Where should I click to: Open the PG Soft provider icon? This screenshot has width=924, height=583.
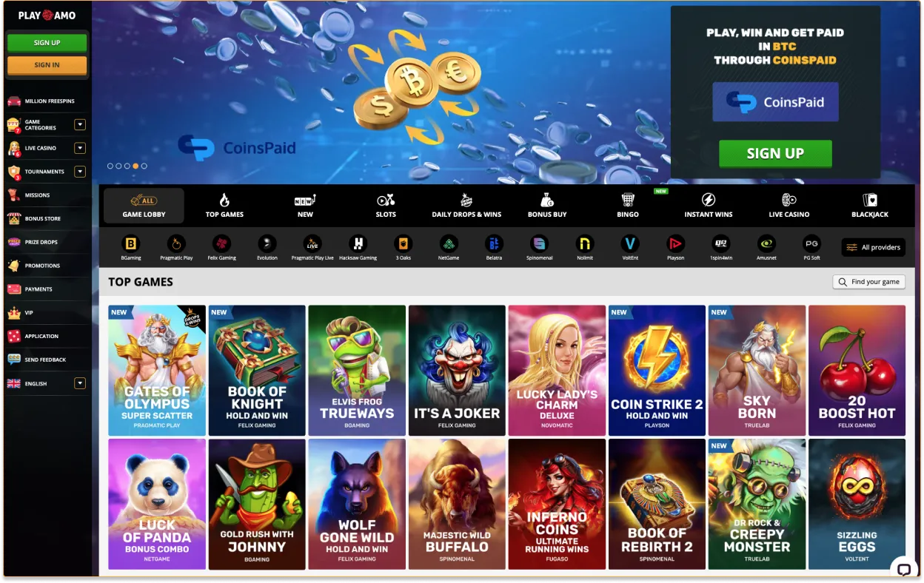tap(812, 243)
